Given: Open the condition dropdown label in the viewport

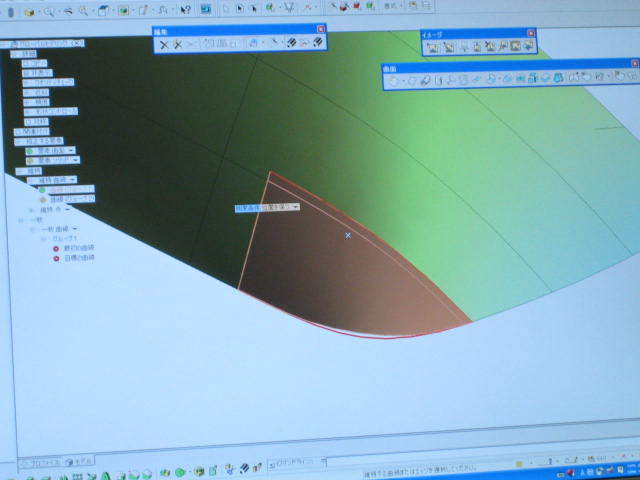Looking at the screenshot, I should (x=267, y=208).
